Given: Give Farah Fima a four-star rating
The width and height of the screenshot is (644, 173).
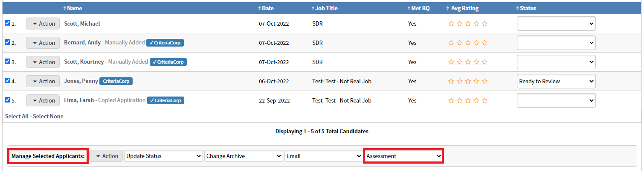Looking at the screenshot, I should tap(476, 100).
